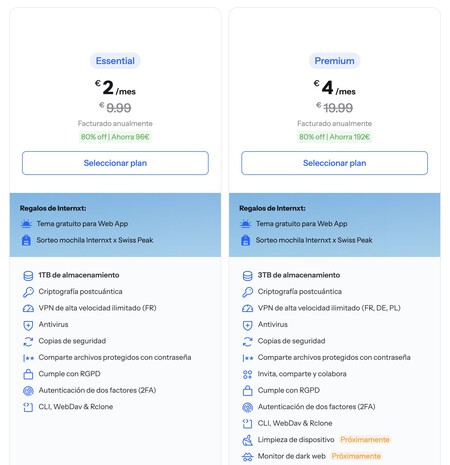The width and height of the screenshot is (450, 465).
Task: Click the CLI, WebDav & Rclone icon in Premium
Action: (247, 423)
